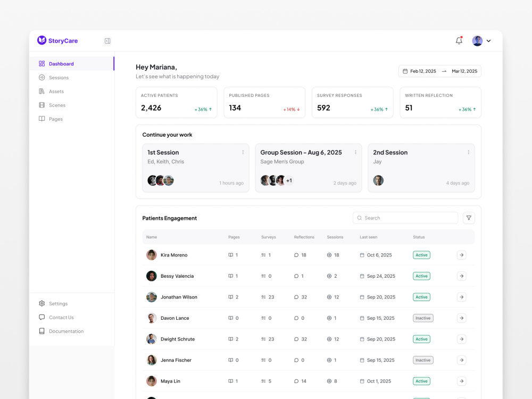The height and width of the screenshot is (399, 532).
Task: Click Bessy Valencia's sessions icon
Action: [329, 276]
